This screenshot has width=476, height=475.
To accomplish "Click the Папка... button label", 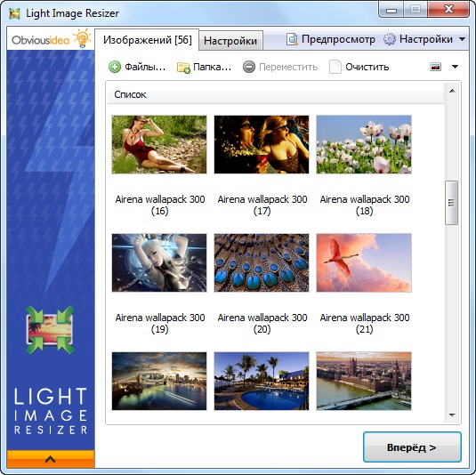I will tap(212, 67).
